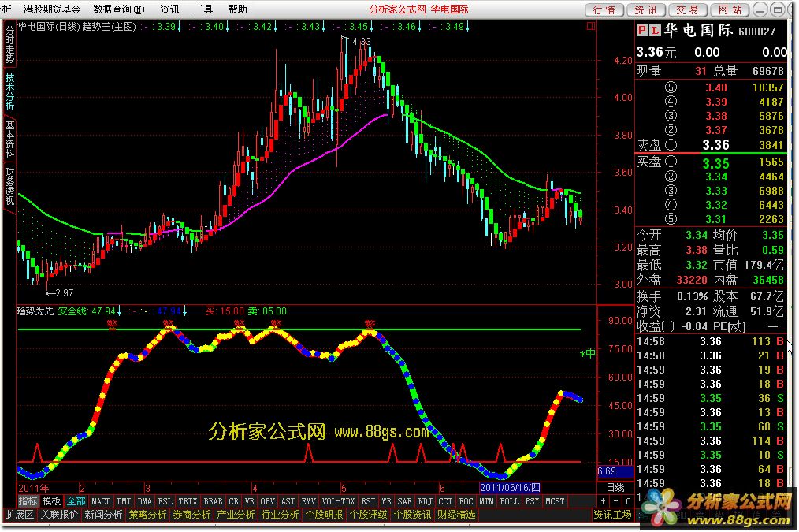The height and width of the screenshot is (532, 799).
Task: Open the 个股研报 bottom tab
Action: [x=324, y=515]
